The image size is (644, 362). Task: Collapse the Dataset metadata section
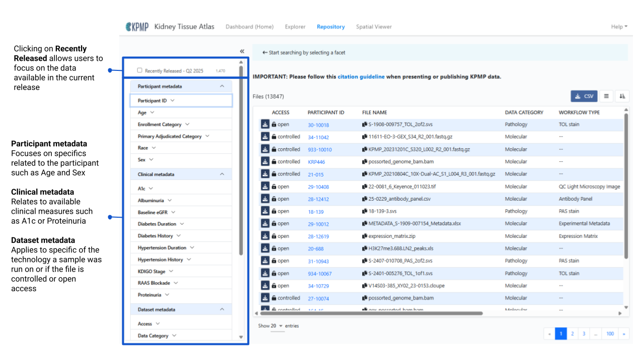point(222,309)
